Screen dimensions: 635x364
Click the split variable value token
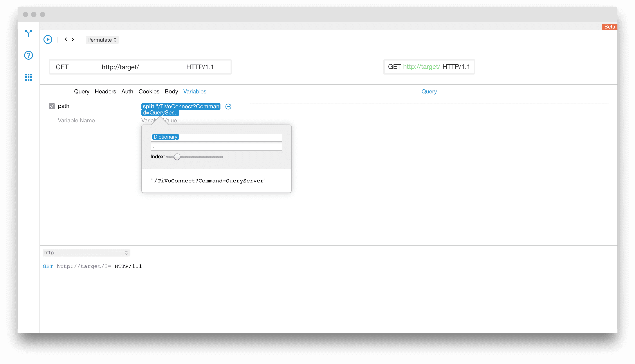coord(181,109)
